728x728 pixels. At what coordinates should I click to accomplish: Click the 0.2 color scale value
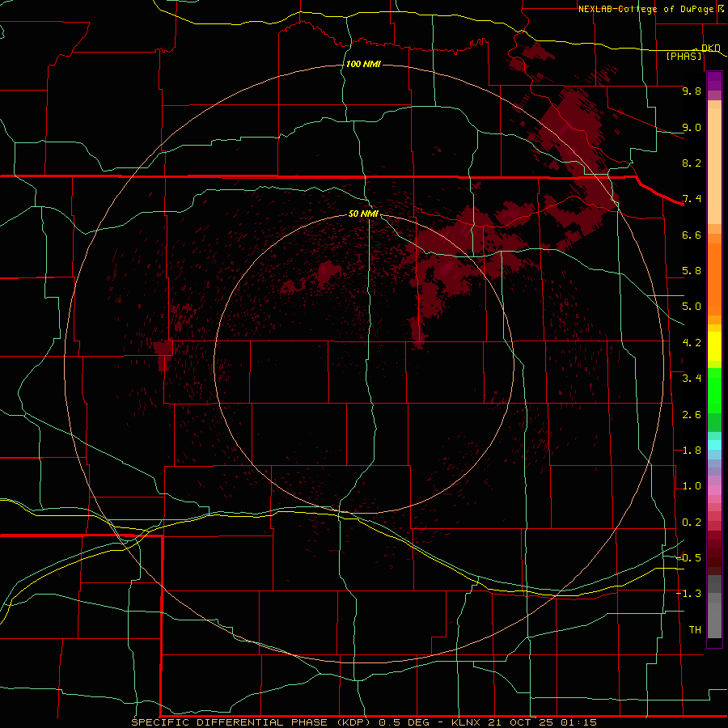point(692,523)
